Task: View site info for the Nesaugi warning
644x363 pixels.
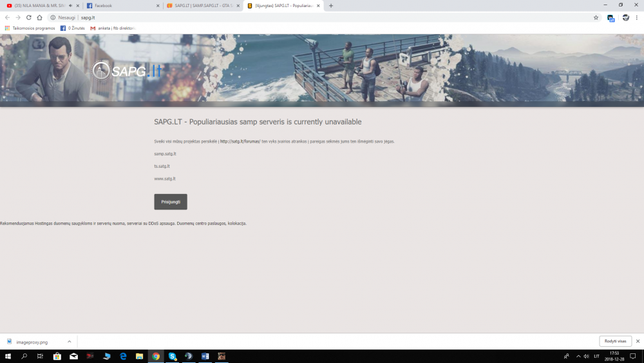Action: pyautogui.click(x=53, y=17)
